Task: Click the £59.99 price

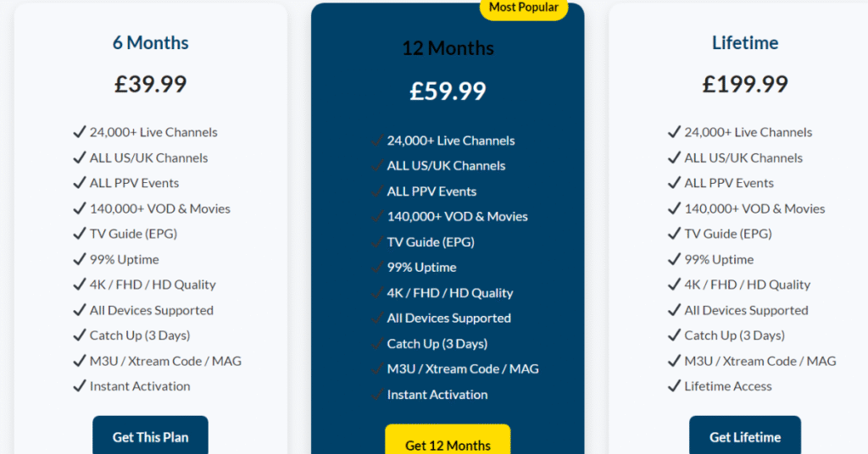Action: [448, 91]
